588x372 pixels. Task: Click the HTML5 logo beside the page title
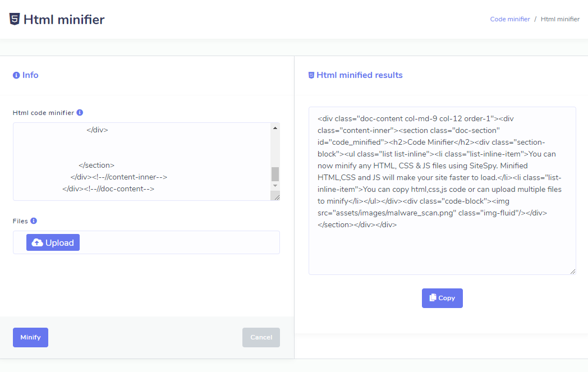point(15,20)
